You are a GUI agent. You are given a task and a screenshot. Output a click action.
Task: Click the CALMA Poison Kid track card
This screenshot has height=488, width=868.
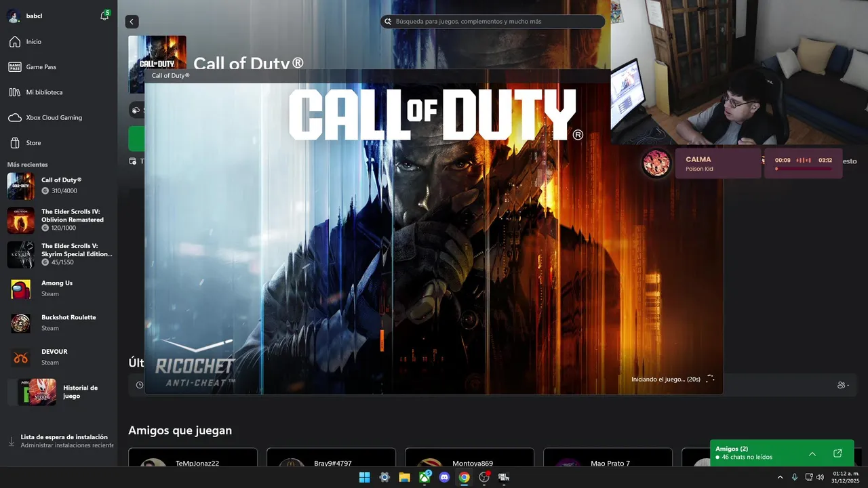pyautogui.click(x=717, y=163)
